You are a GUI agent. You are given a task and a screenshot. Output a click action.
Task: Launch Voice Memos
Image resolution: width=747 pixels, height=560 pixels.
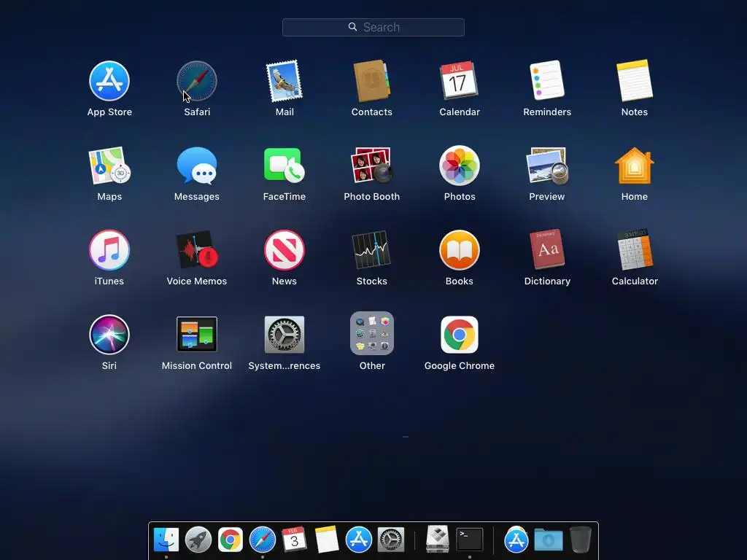coord(197,250)
